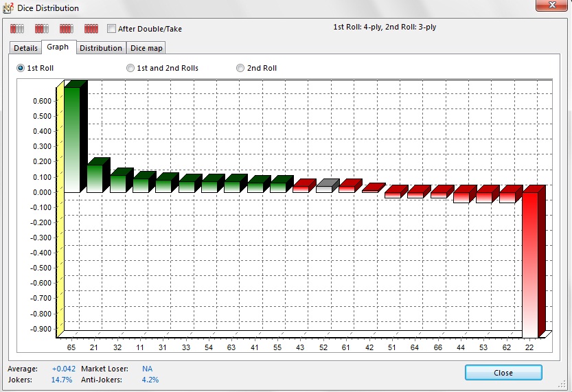Click the second red ply-level icon

[x=42, y=29]
